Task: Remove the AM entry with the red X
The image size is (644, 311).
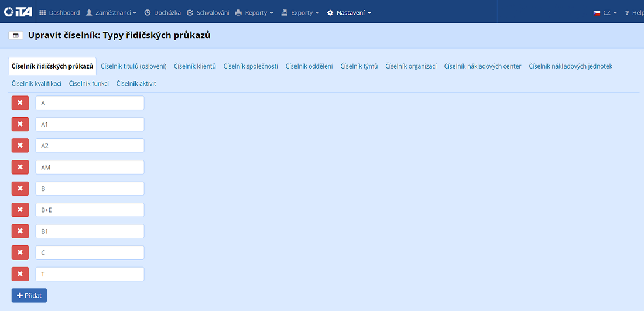Action: coord(20,167)
